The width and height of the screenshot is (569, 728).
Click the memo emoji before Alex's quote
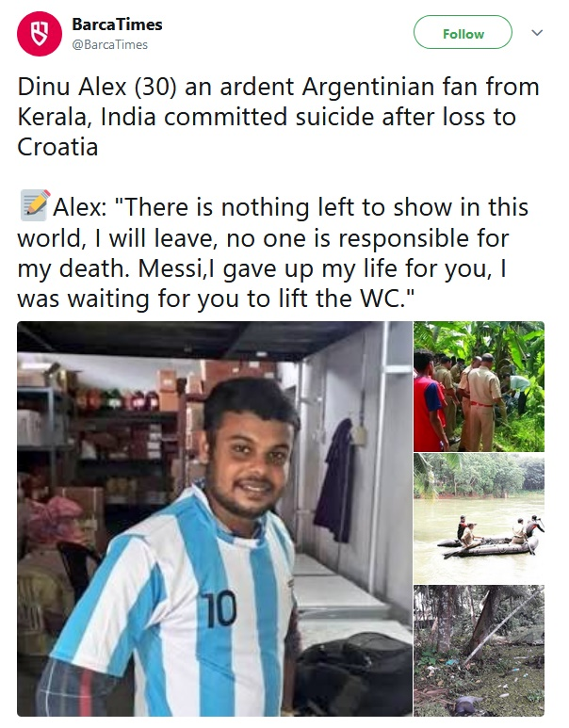pyautogui.click(x=34, y=205)
